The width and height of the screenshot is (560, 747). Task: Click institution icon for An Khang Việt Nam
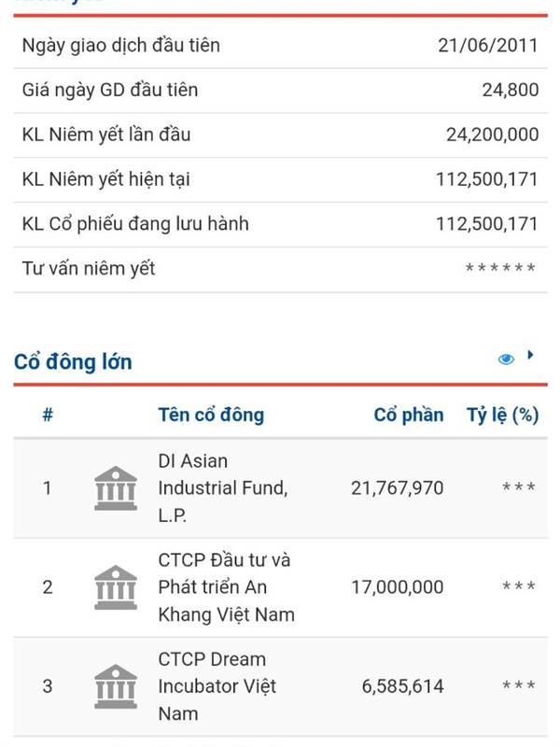[116, 587]
